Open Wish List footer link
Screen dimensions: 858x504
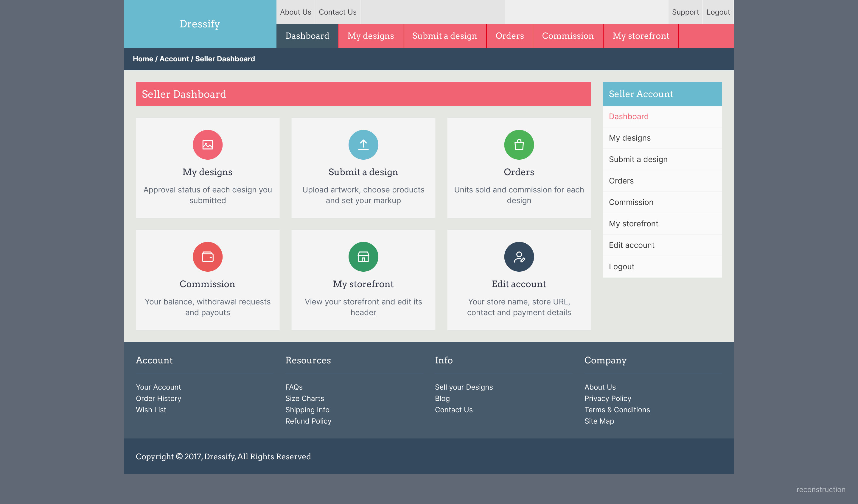pyautogui.click(x=151, y=410)
